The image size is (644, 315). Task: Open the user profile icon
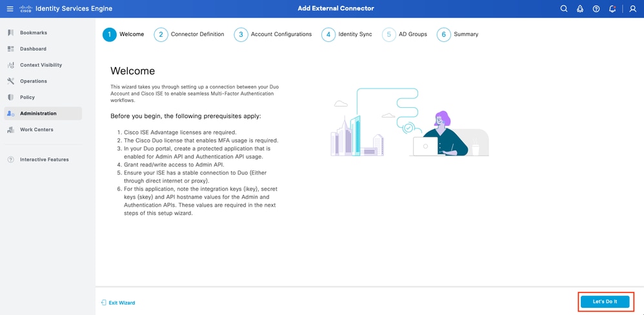coord(632,8)
